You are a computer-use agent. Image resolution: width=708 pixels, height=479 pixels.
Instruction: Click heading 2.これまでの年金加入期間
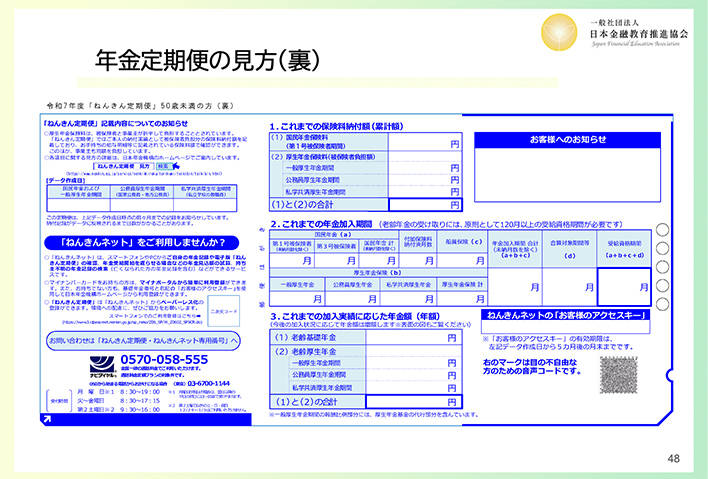(x=321, y=224)
